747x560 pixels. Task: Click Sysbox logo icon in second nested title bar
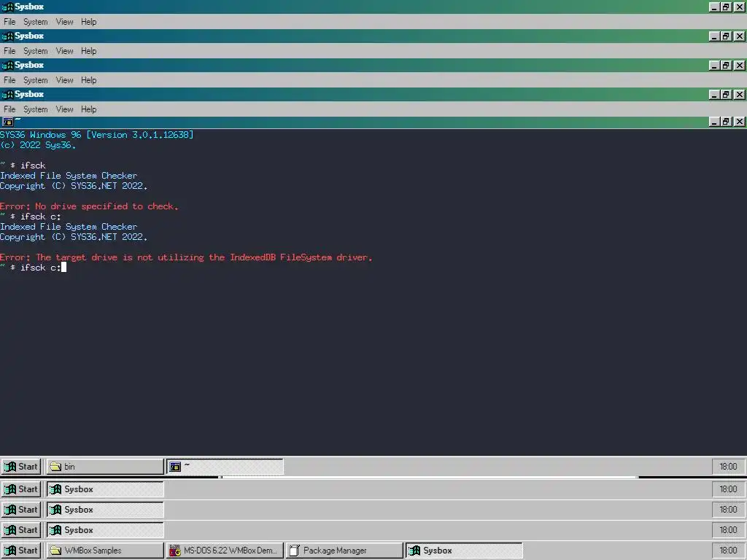click(x=7, y=36)
